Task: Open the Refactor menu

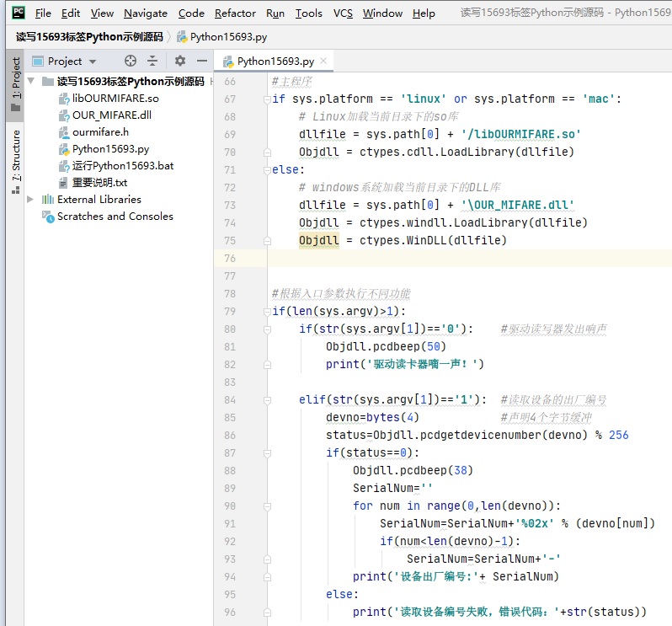Action: 235,13
